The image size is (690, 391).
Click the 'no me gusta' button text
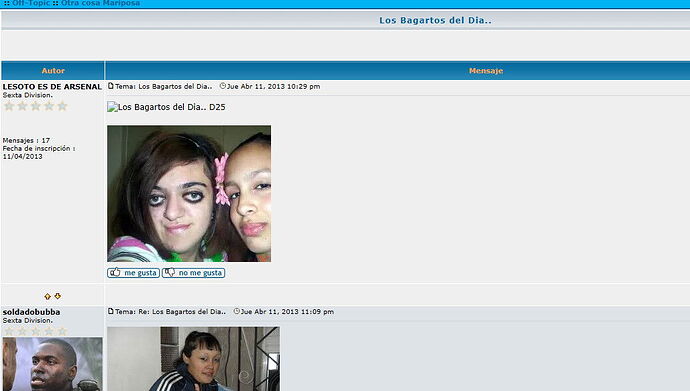pos(200,273)
